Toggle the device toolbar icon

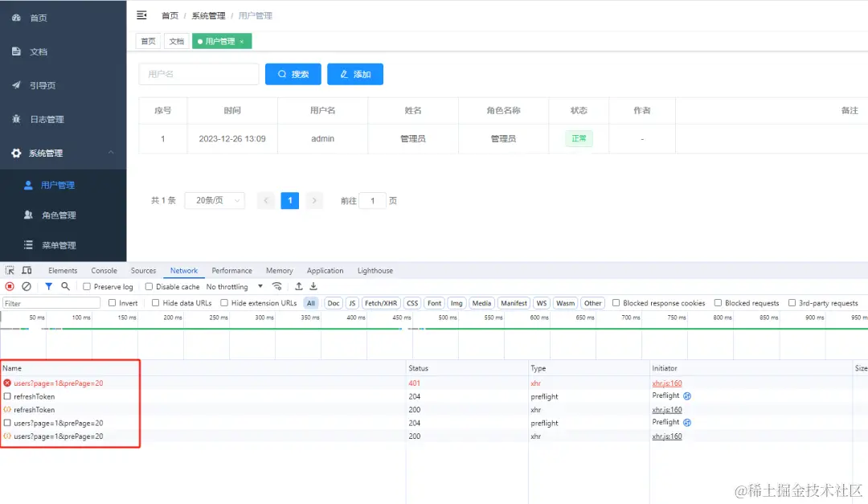27,270
